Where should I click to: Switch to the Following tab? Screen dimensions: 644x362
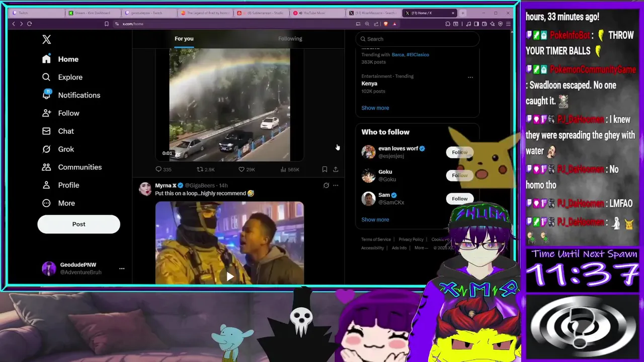[290, 39]
